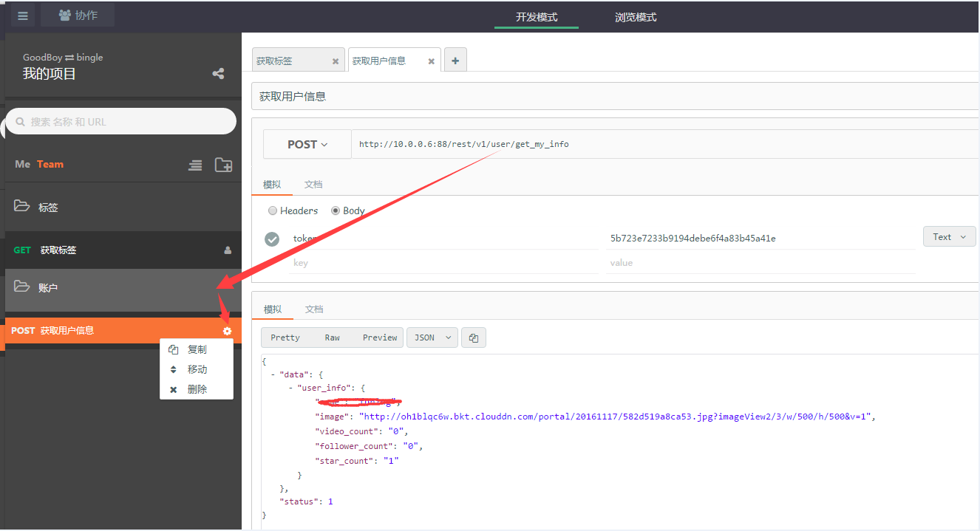Select request 文档 tab

tap(314, 184)
